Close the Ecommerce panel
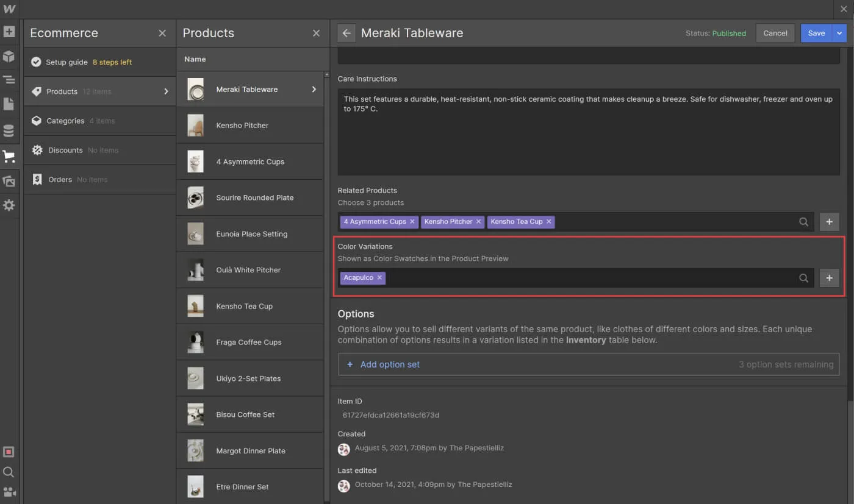The width and height of the screenshot is (854, 504). (162, 33)
